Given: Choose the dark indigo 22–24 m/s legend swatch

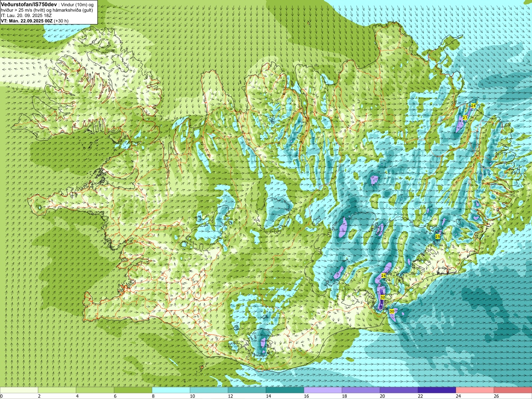Looking at the screenshot, I should [x=437, y=390].
